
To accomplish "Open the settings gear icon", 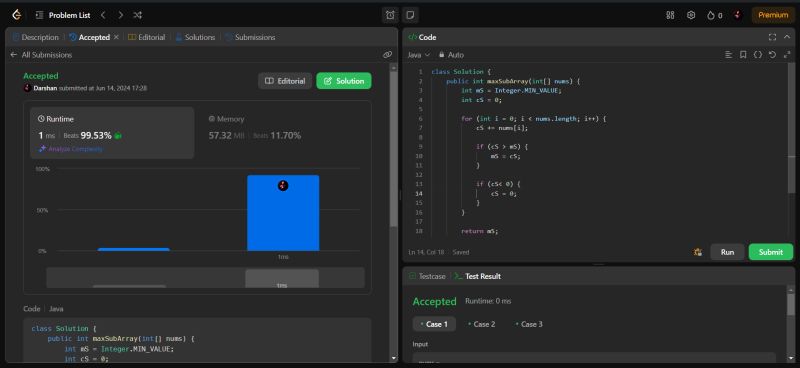I will point(691,15).
